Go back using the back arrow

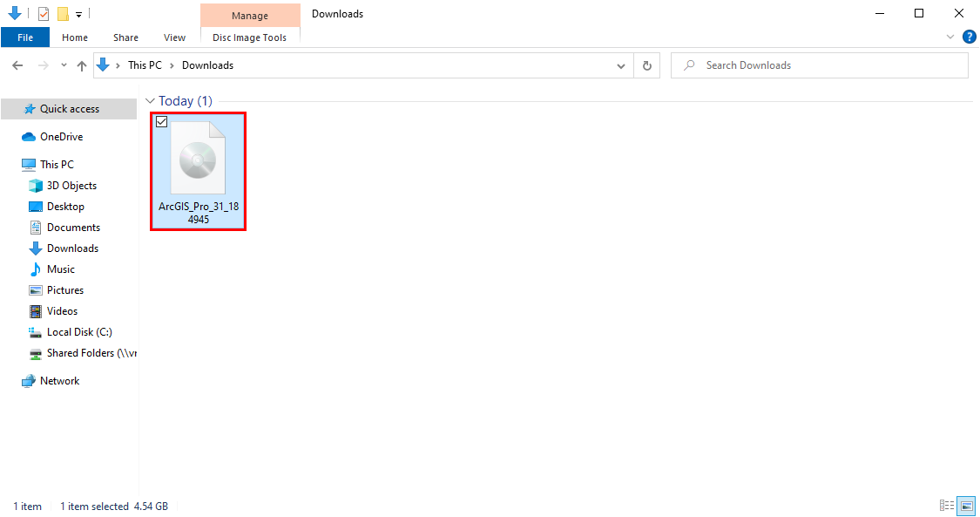[x=17, y=65]
